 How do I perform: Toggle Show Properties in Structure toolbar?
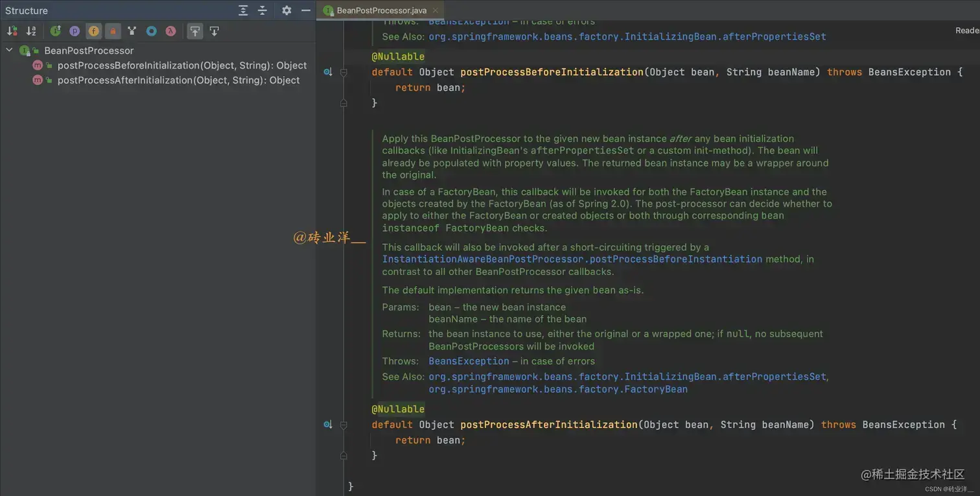[75, 30]
